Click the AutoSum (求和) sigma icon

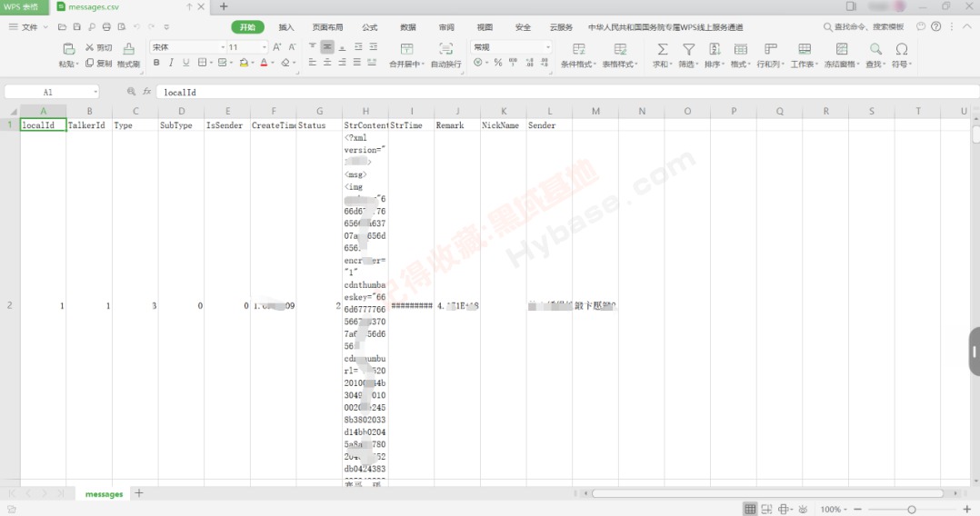662,49
